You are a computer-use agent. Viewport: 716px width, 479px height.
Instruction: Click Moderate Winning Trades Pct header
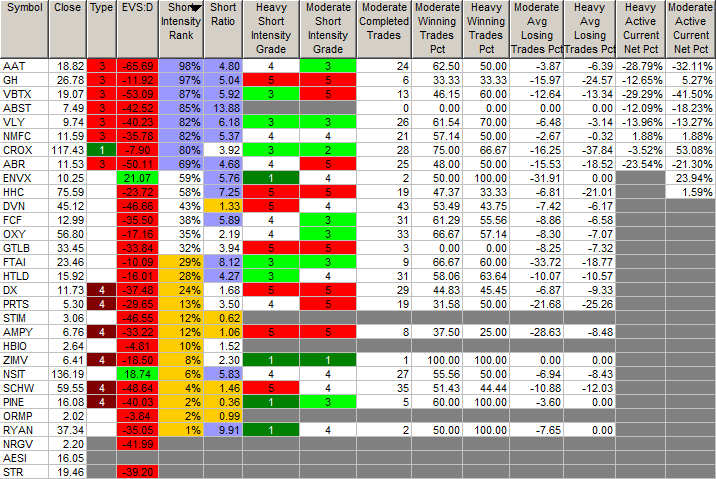[437, 29]
